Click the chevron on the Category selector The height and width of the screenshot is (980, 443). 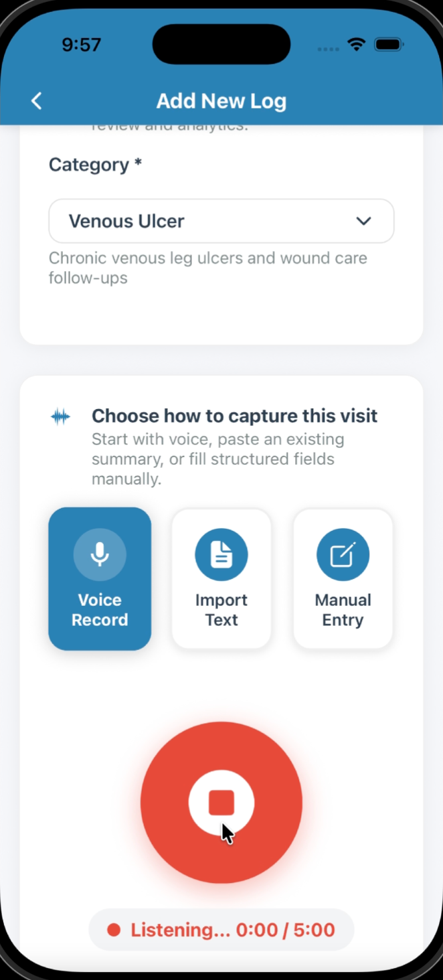(363, 221)
